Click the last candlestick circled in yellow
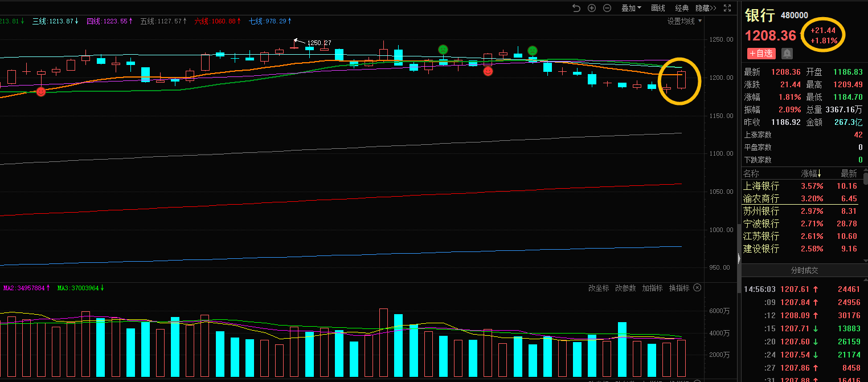868x382 pixels. tap(681, 80)
